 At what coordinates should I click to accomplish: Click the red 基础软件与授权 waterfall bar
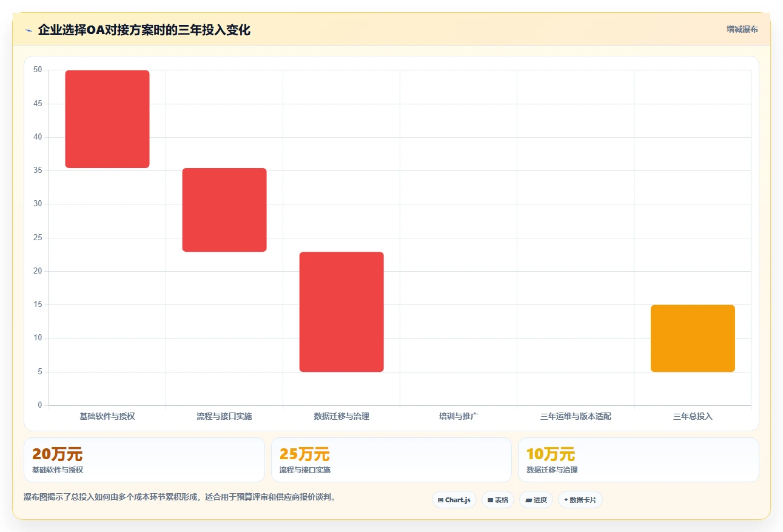coord(107,119)
